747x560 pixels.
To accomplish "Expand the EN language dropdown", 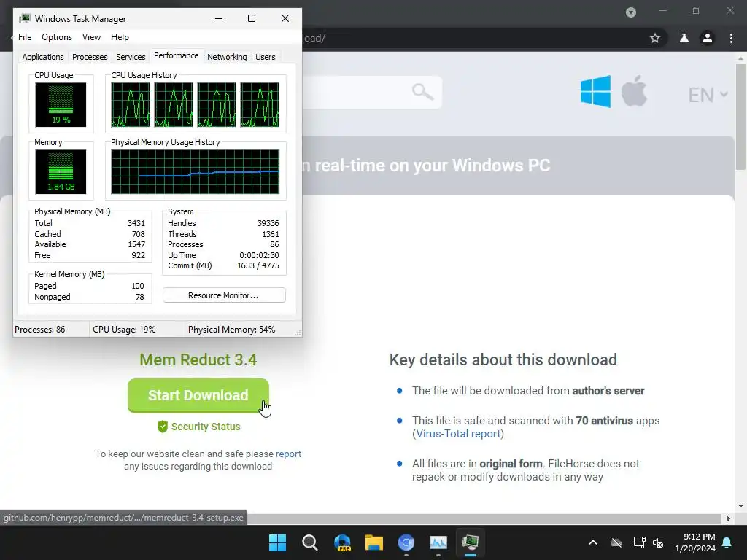I will tap(708, 95).
